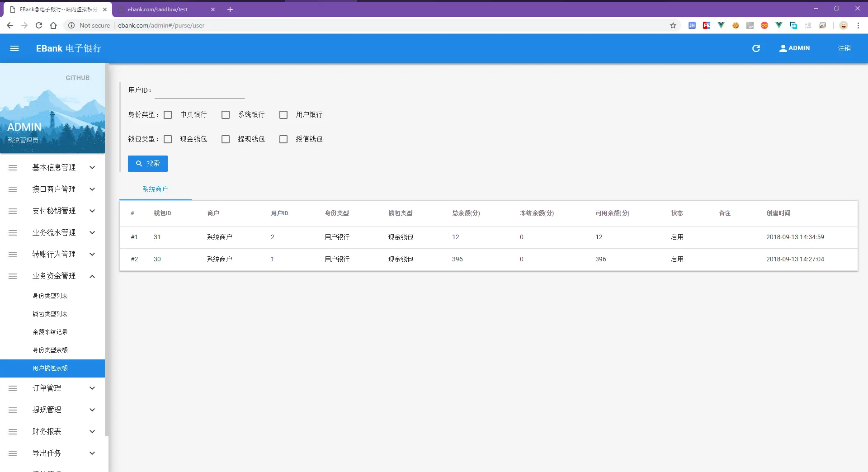Viewport: 868px width, 472px height.
Task: Go back with the browser back arrow
Action: (10, 25)
